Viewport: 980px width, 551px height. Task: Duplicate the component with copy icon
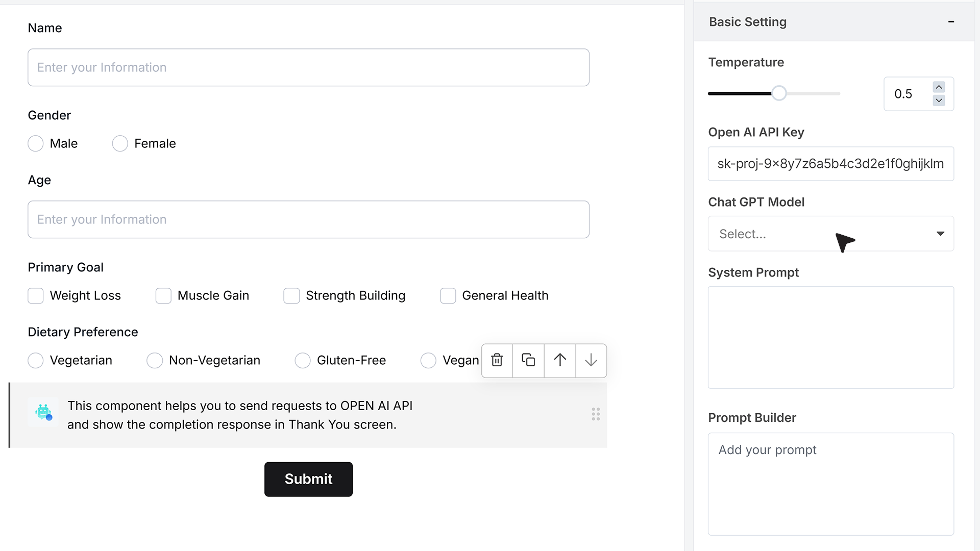[x=528, y=360]
